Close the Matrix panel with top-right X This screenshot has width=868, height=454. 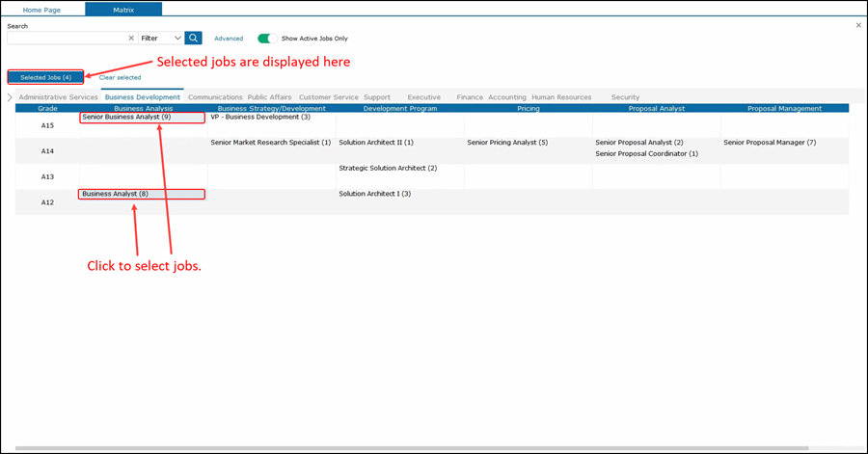tap(858, 25)
